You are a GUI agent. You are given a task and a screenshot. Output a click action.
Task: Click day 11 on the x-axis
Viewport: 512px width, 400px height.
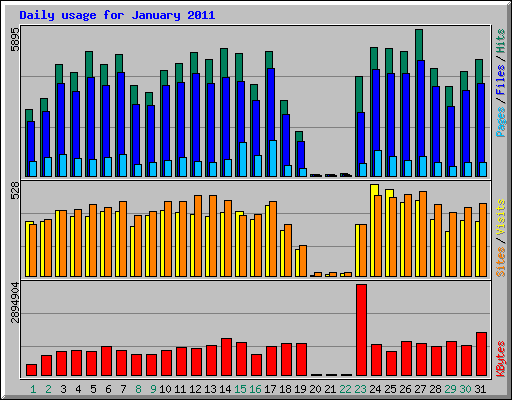(180, 389)
